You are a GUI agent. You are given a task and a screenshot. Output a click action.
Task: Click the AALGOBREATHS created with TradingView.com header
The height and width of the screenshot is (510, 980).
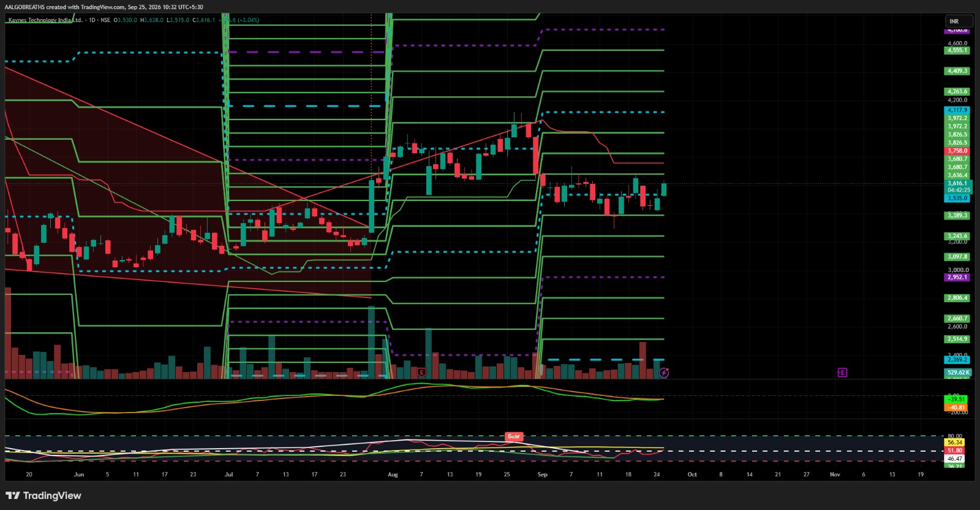[x=104, y=7]
